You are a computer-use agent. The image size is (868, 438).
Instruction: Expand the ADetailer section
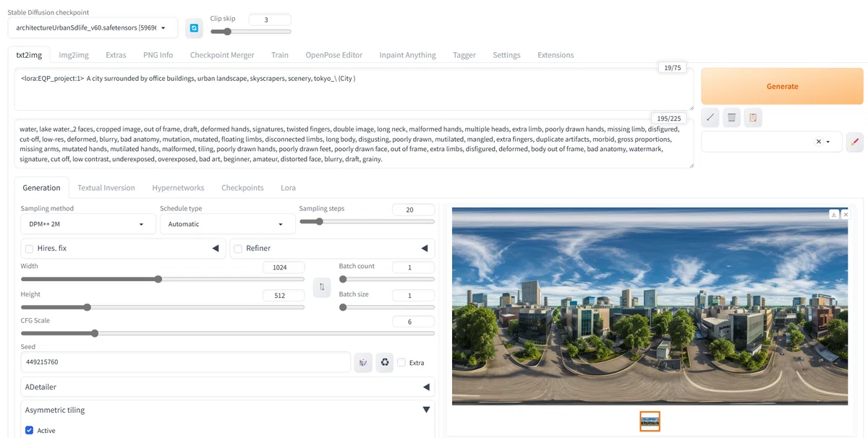228,387
